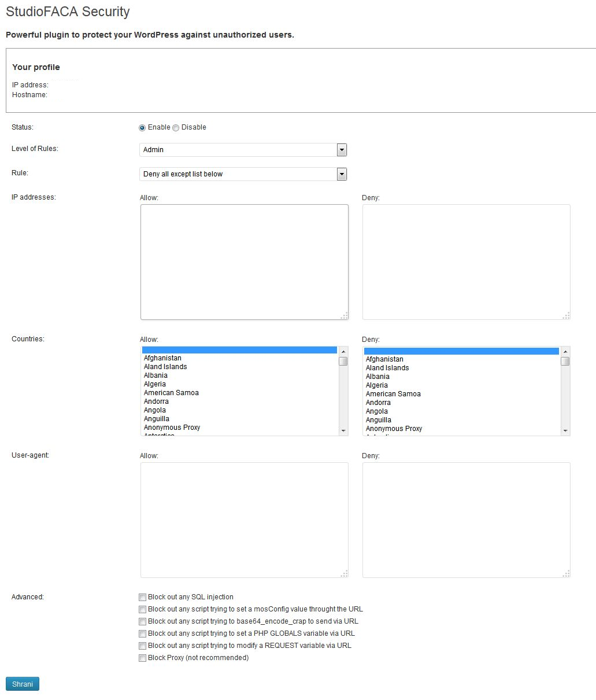The height and width of the screenshot is (700, 596).
Task: Click resize grip of User-agent Allow box
Action: tap(345, 573)
